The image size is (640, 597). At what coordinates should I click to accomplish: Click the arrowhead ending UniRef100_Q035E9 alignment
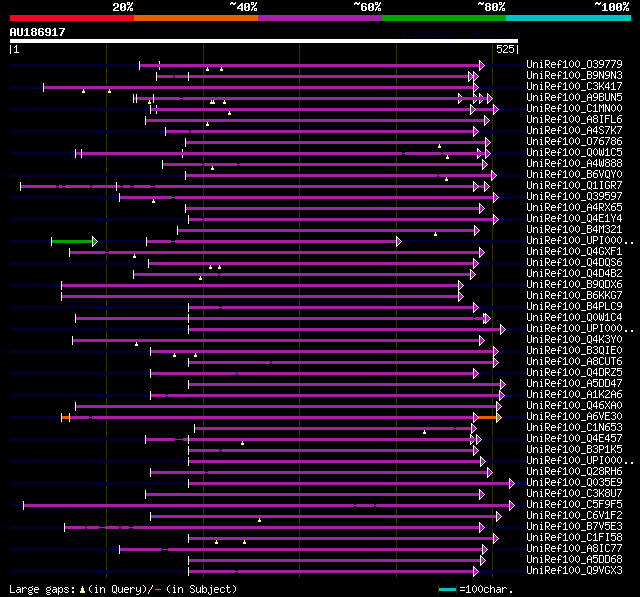pyautogui.click(x=512, y=484)
